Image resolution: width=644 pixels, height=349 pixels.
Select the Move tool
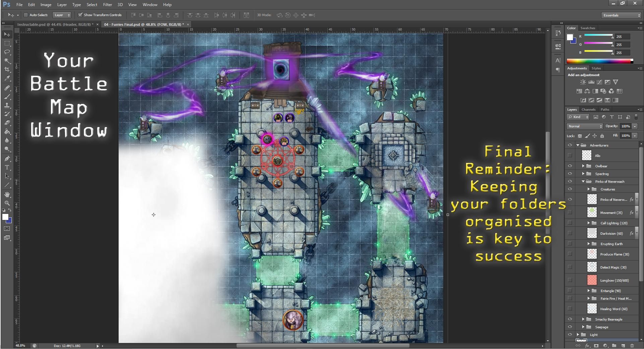[7, 35]
